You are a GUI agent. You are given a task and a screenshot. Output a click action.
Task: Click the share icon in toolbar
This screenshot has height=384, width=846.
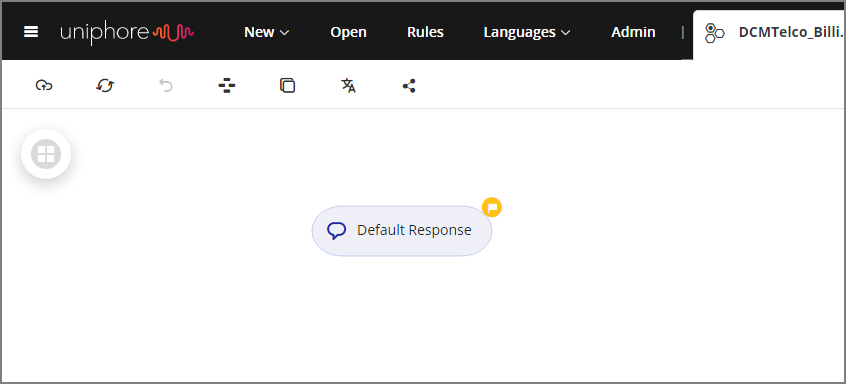[x=409, y=86]
